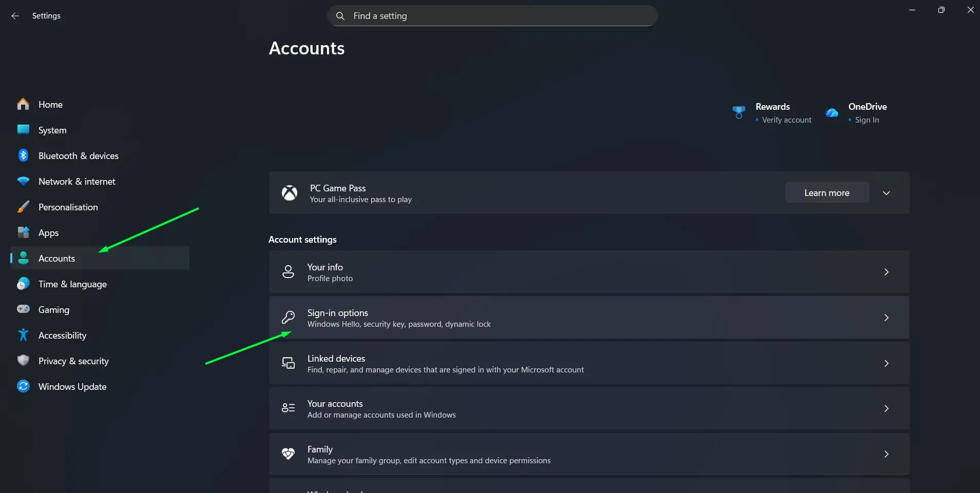Click the Find a setting search box
This screenshot has width=980, height=493.
click(x=491, y=15)
